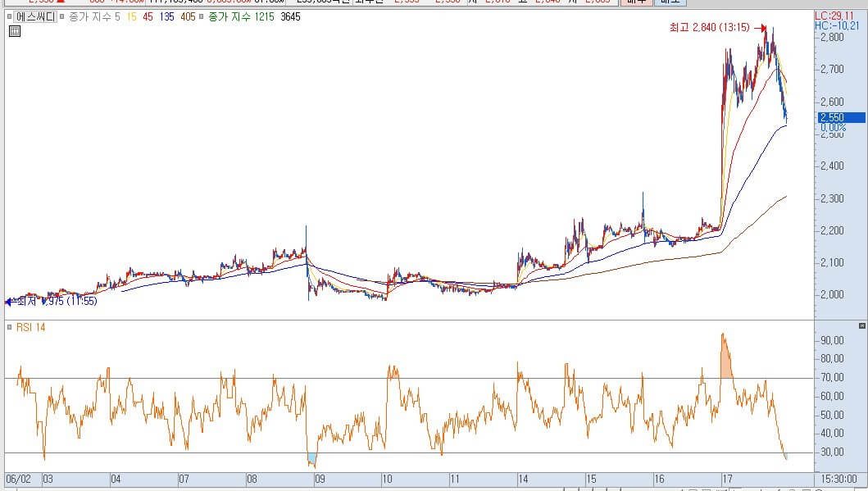Open the data table grid icon
Image resolution: width=868 pixels, height=491 pixels.
15,31
